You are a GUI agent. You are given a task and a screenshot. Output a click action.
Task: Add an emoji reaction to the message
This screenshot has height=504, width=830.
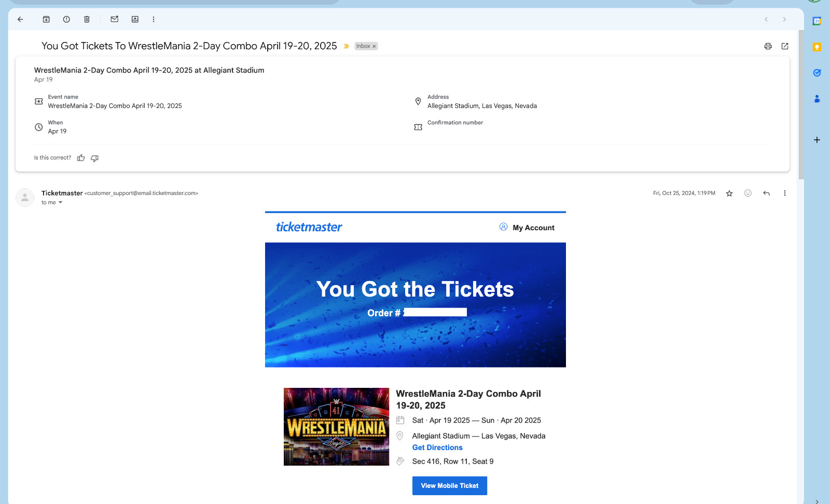pyautogui.click(x=748, y=193)
